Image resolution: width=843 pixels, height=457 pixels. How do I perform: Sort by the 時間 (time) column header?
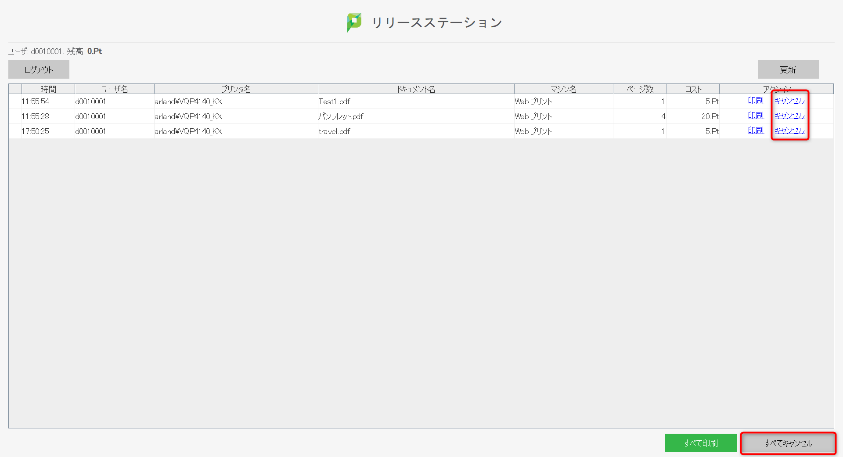48,89
